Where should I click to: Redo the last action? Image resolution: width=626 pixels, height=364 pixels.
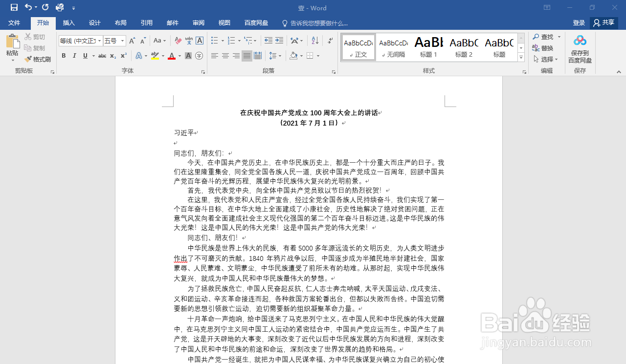tap(45, 7)
